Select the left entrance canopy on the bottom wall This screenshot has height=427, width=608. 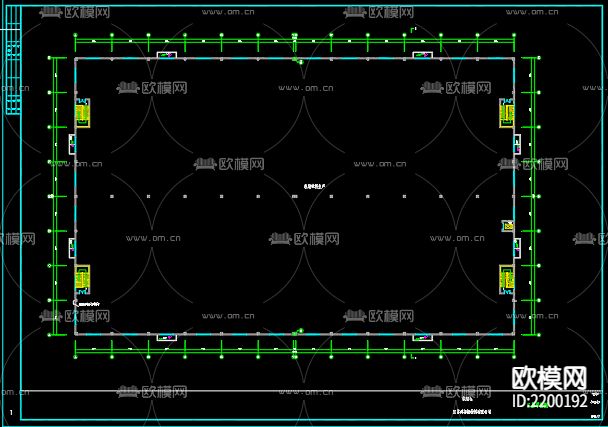coord(167,338)
